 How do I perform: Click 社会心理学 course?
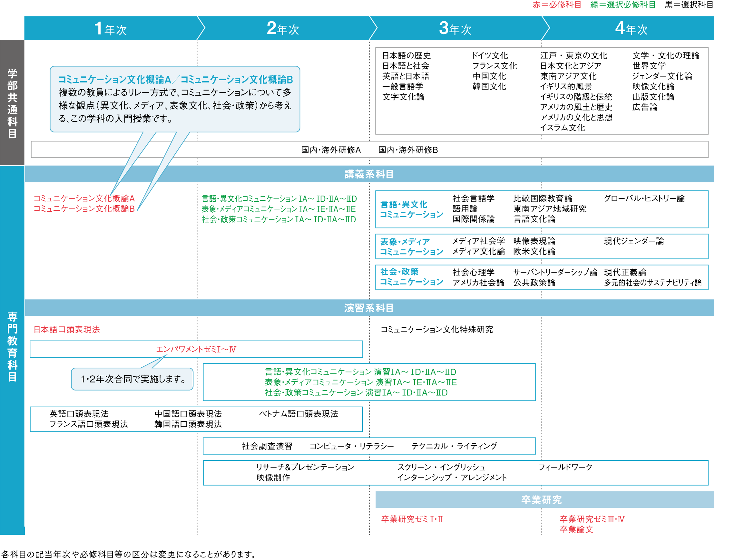pyautogui.click(x=473, y=272)
